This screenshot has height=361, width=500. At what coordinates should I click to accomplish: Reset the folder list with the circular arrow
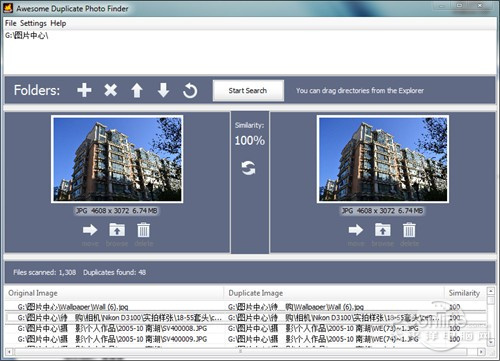click(x=190, y=90)
